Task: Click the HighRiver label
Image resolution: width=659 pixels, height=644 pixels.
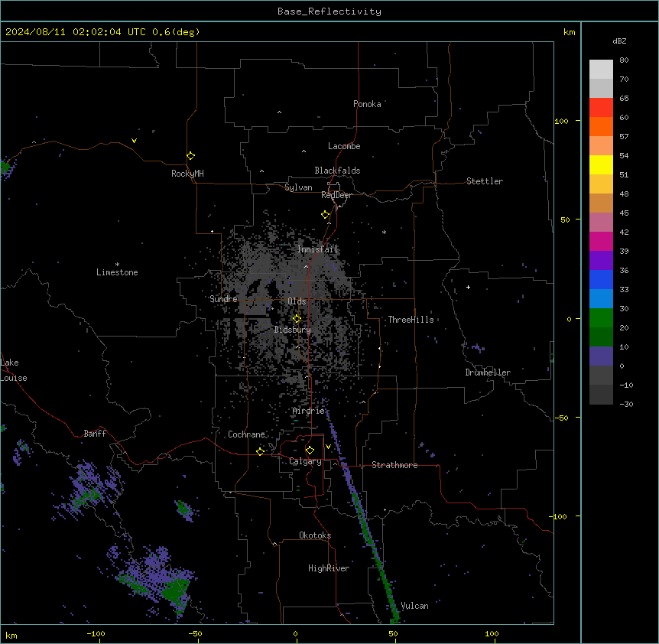Action: (329, 568)
